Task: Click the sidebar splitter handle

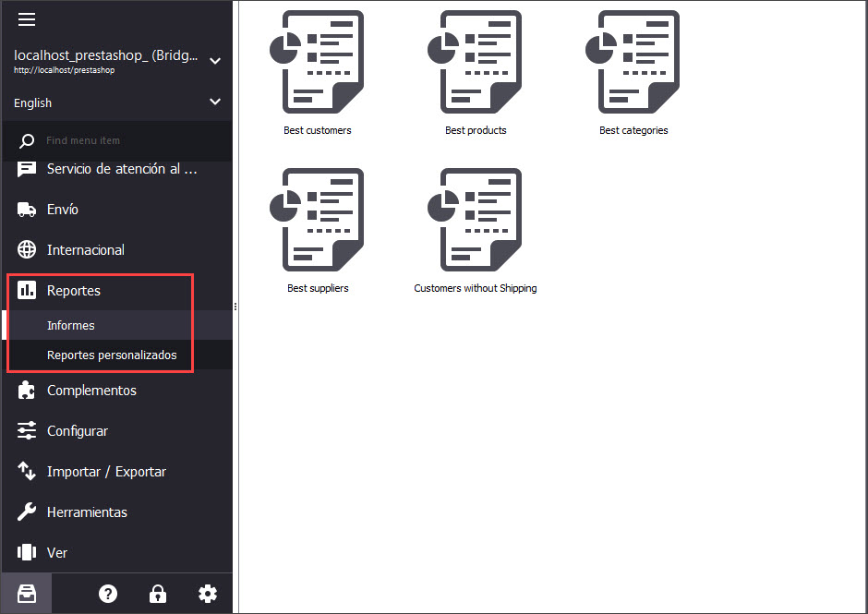Action: click(235, 307)
